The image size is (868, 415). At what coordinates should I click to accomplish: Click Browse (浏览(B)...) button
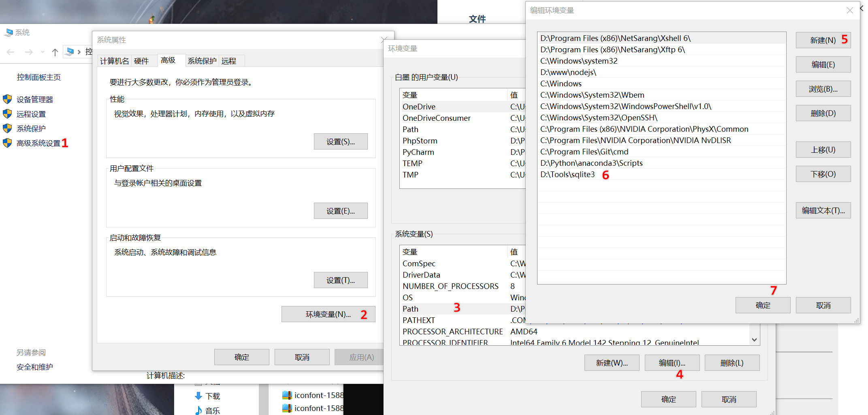[x=823, y=89]
